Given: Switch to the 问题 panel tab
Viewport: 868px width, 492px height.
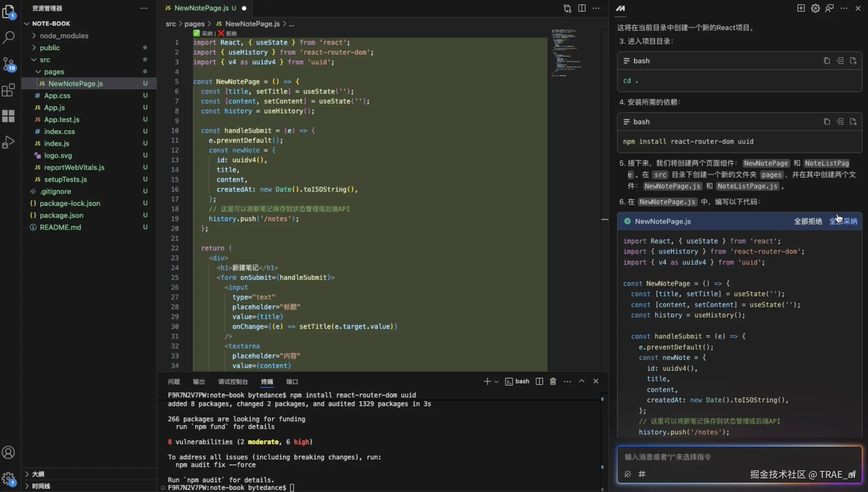Looking at the screenshot, I should tap(174, 382).
